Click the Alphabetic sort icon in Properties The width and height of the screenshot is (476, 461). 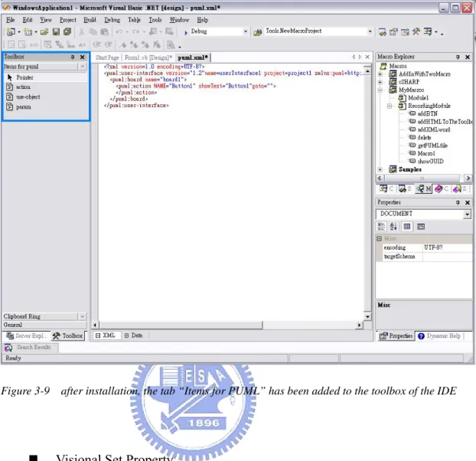coord(393,227)
